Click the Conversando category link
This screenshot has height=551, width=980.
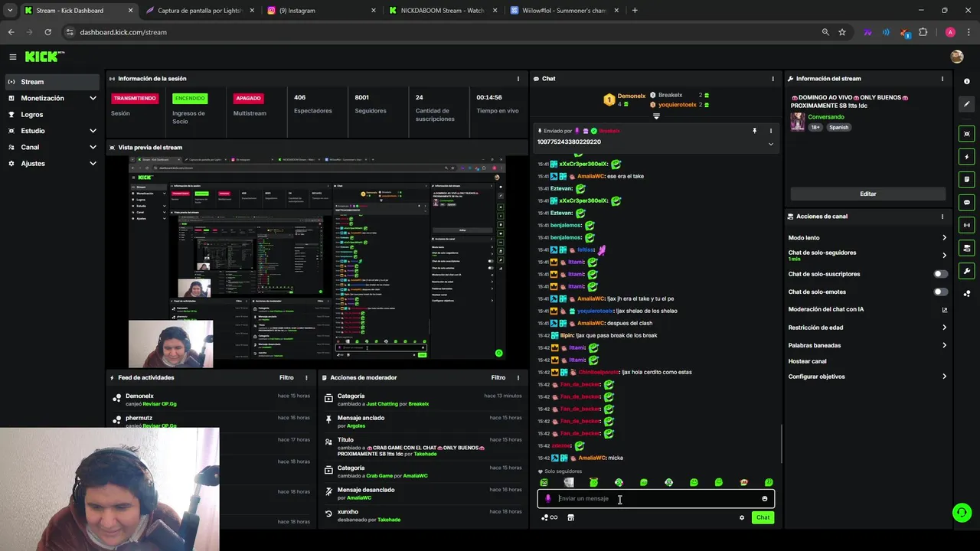pos(826,117)
